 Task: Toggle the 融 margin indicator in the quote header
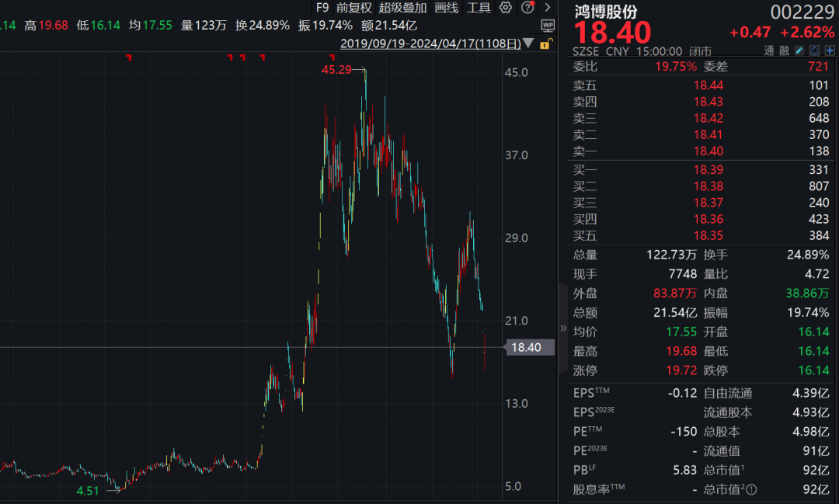click(x=785, y=51)
